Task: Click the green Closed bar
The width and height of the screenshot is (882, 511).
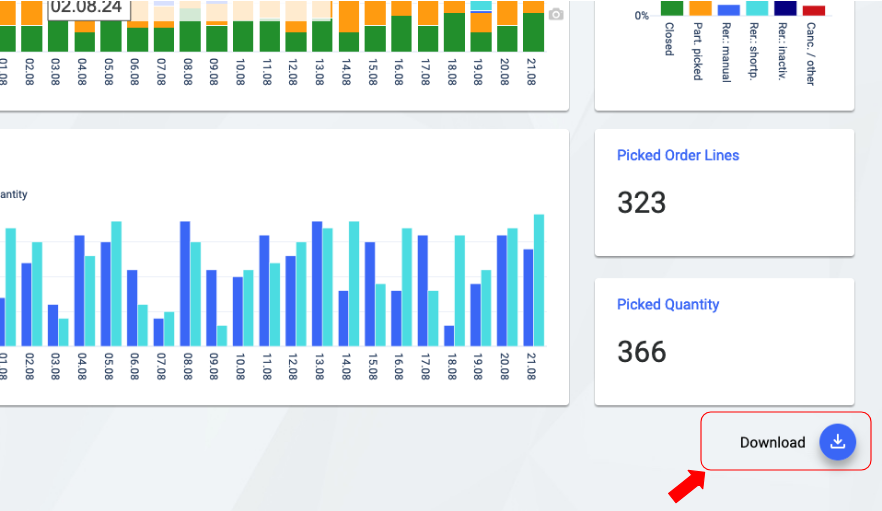Action: click(672, 8)
